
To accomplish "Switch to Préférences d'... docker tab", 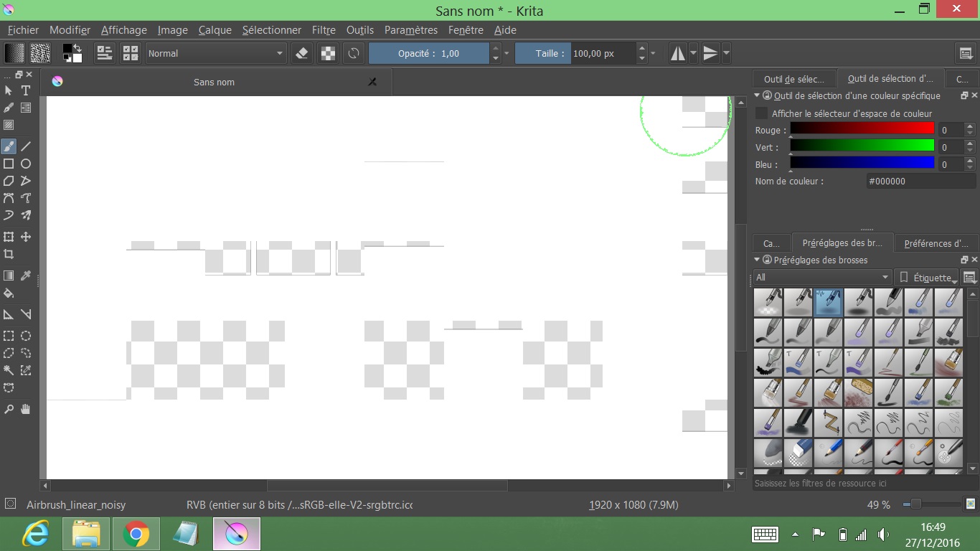I will pyautogui.click(x=936, y=243).
